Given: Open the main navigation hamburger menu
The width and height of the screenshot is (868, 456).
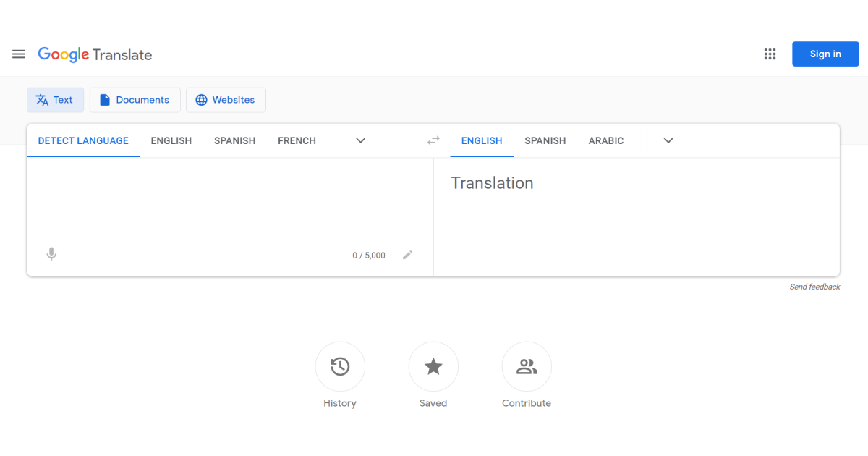Looking at the screenshot, I should (18, 54).
